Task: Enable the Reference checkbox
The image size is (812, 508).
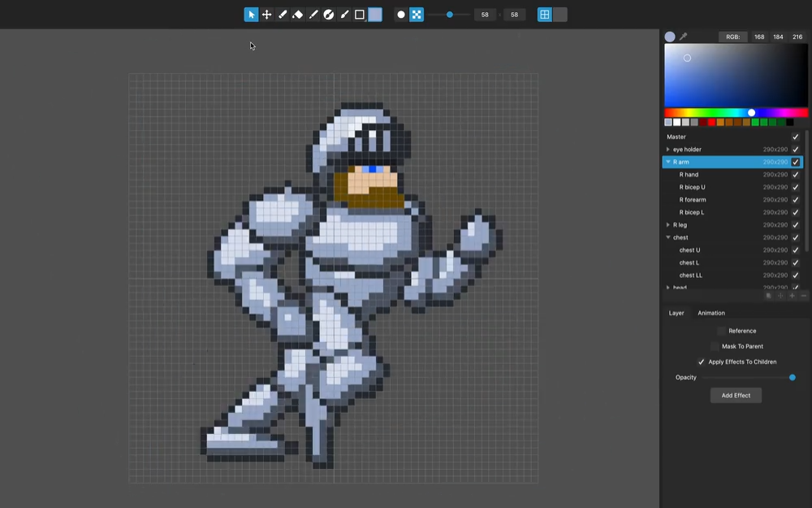Action: (721, 331)
